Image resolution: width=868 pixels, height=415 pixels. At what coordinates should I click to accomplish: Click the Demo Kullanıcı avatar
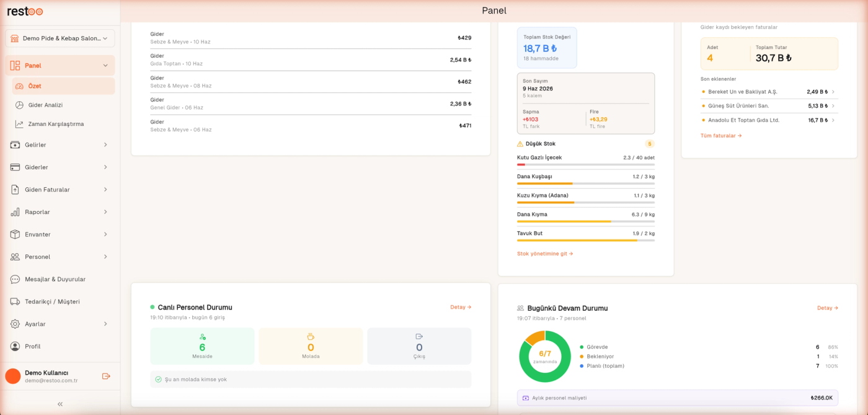[13, 376]
